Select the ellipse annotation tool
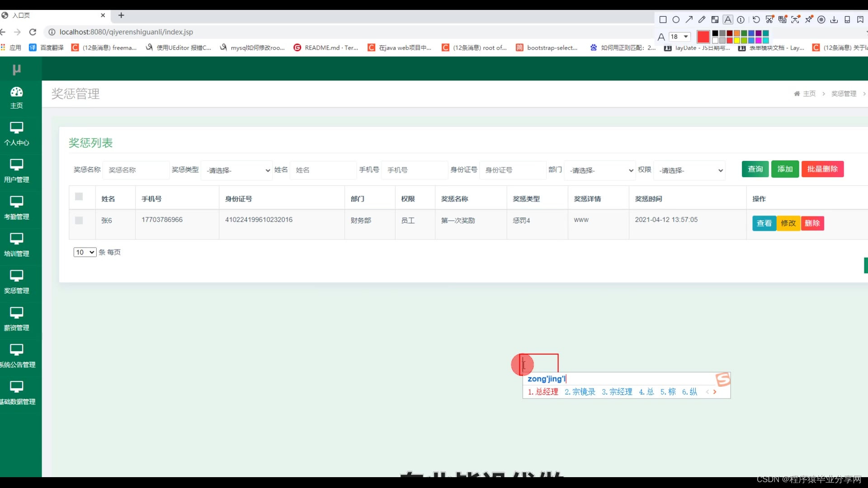 (x=676, y=20)
